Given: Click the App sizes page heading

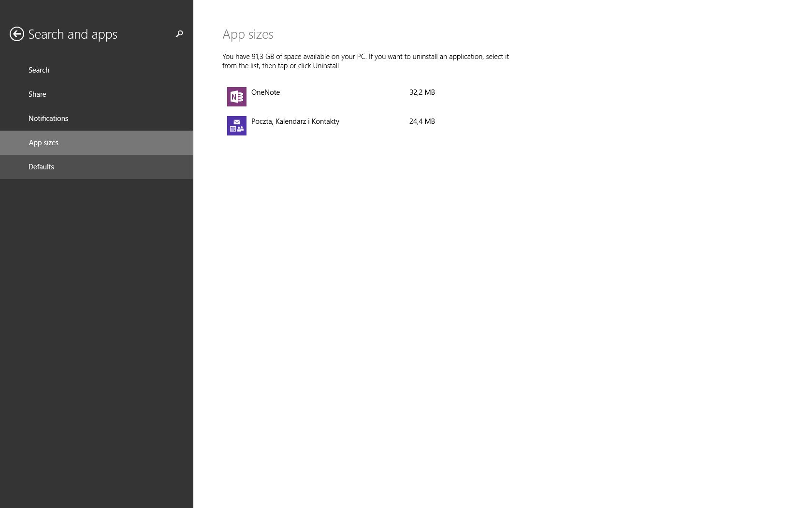Looking at the screenshot, I should point(248,34).
